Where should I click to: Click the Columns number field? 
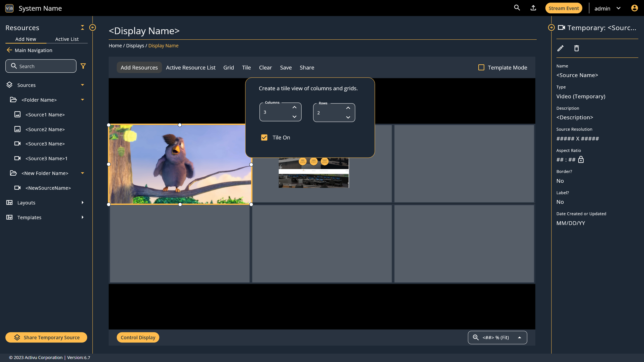tap(280, 112)
